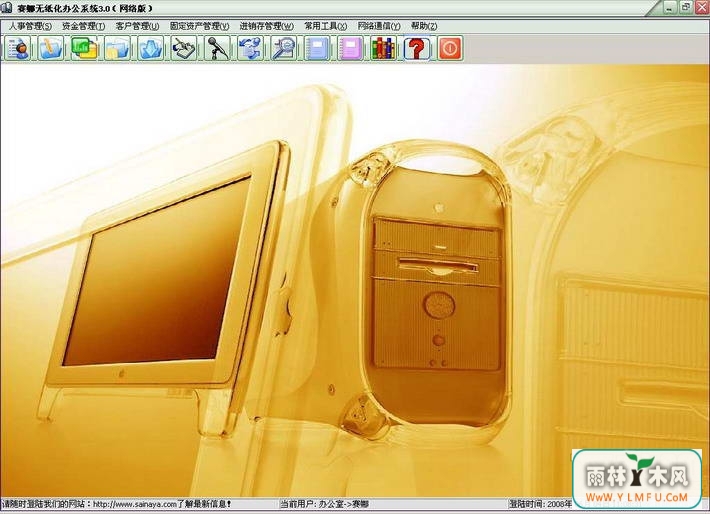Open the 资金管理(T) menu
710x514 pixels.
(83, 26)
